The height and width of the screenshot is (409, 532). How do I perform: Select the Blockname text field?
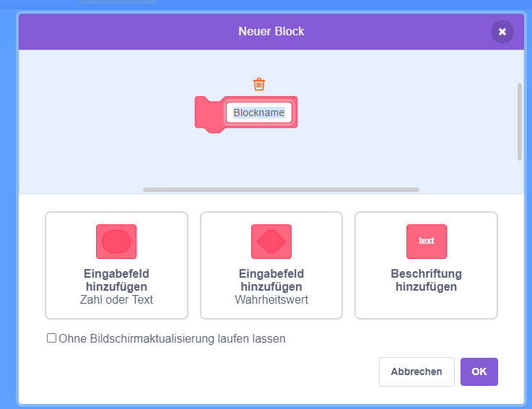[259, 113]
